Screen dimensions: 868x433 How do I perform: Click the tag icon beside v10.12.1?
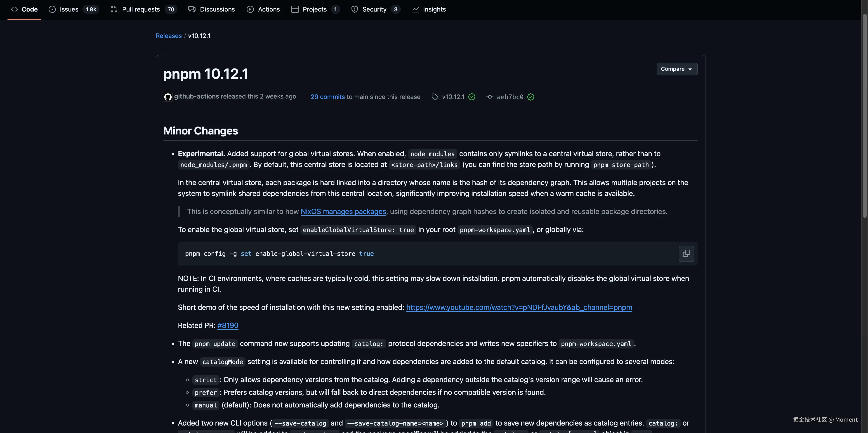[435, 97]
